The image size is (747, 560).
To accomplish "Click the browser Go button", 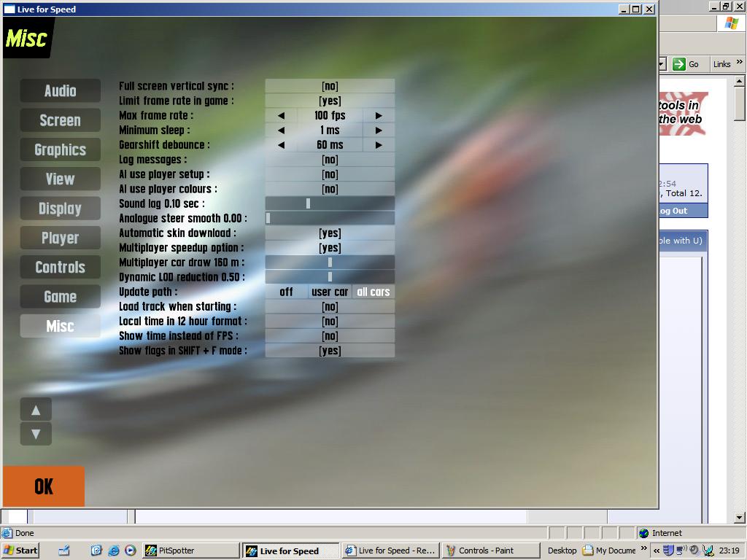I will coord(686,64).
